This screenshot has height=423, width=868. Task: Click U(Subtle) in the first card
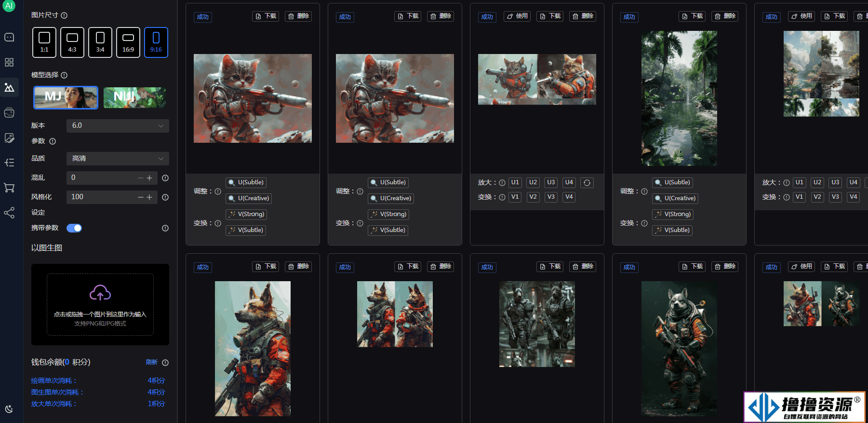246,183
